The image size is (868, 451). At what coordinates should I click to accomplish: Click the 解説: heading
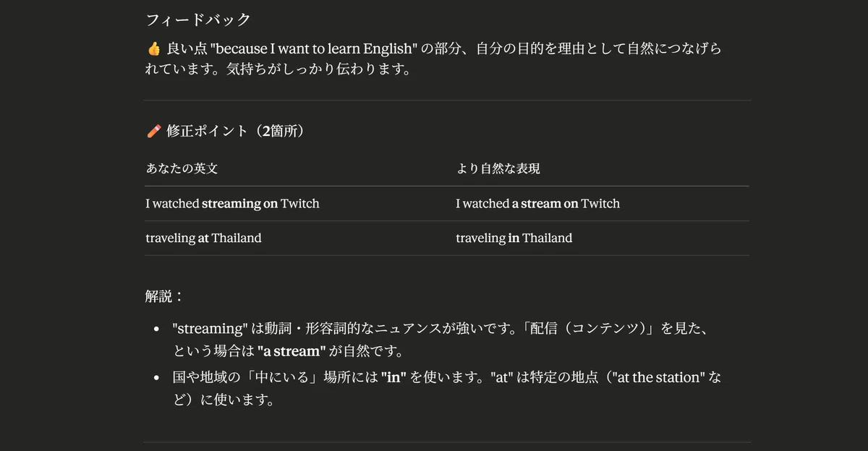(x=165, y=296)
